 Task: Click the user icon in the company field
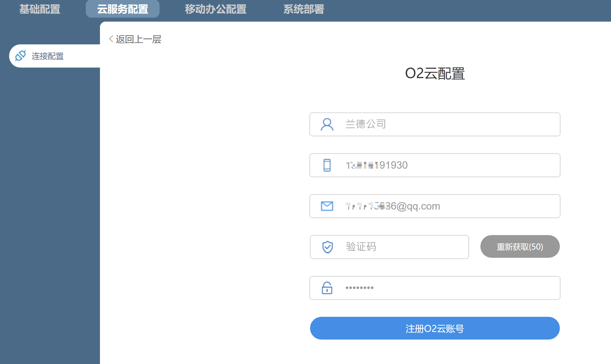[x=327, y=124]
